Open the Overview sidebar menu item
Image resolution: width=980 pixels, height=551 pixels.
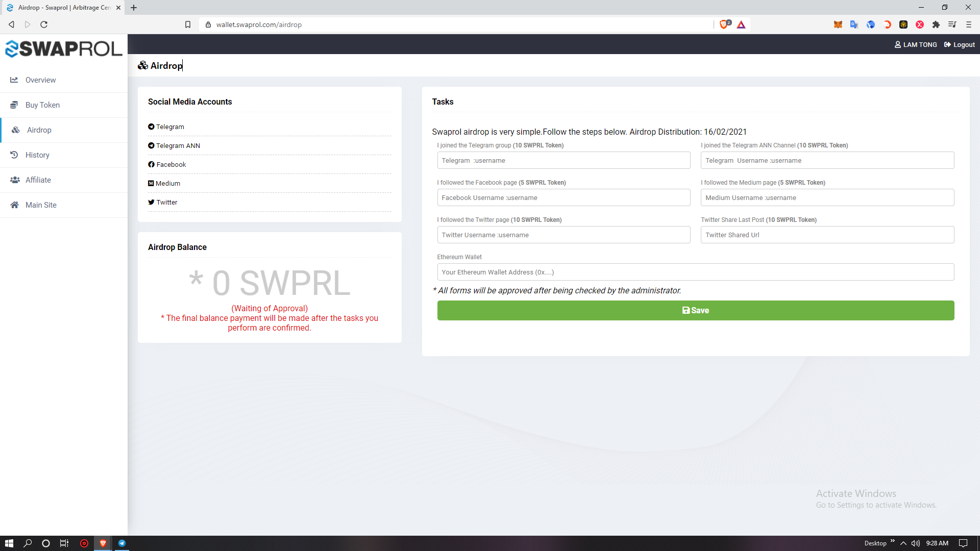41,80
